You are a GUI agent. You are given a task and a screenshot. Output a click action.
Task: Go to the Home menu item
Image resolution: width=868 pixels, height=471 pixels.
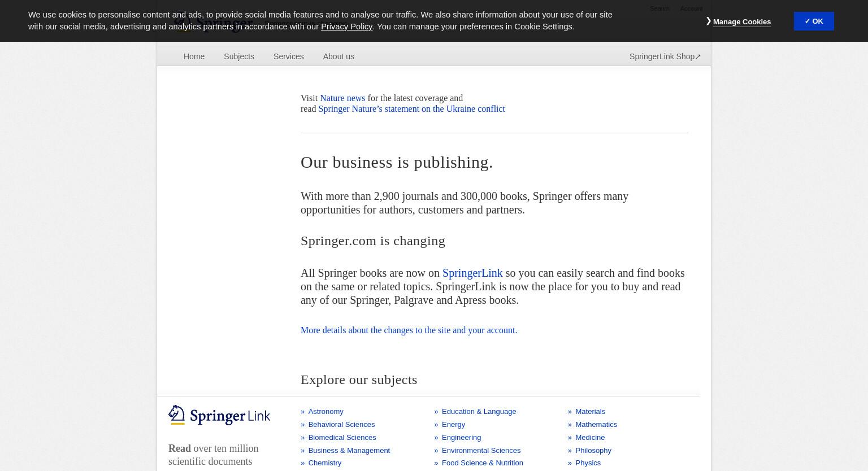(194, 56)
